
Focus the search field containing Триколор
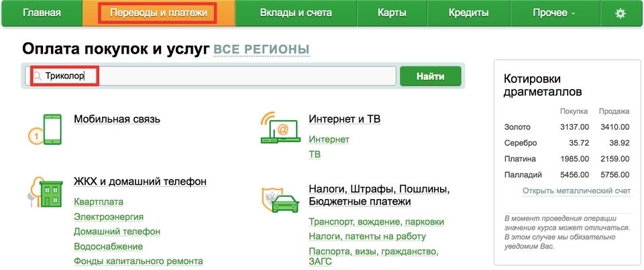point(211,76)
